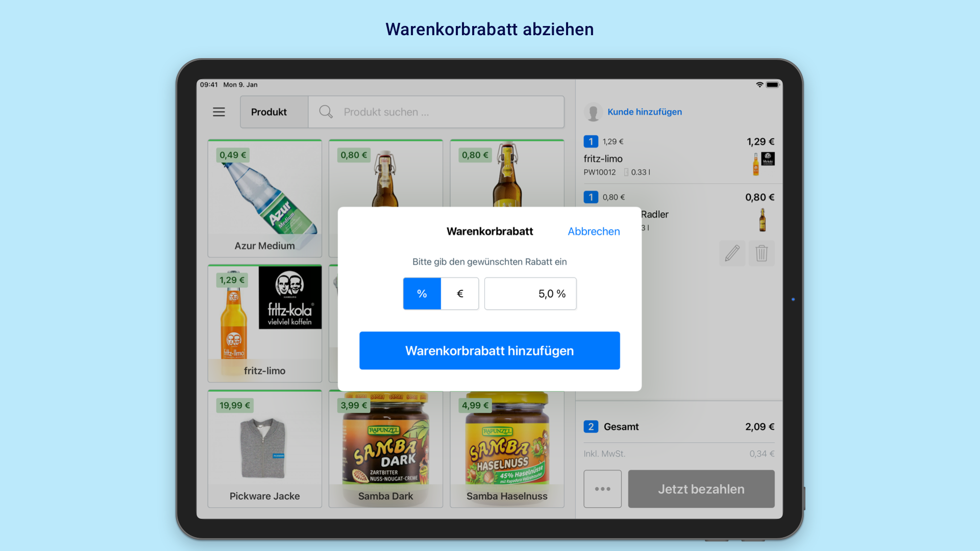Image resolution: width=980 pixels, height=551 pixels.
Task: Delete cart item with trash icon
Action: [762, 253]
